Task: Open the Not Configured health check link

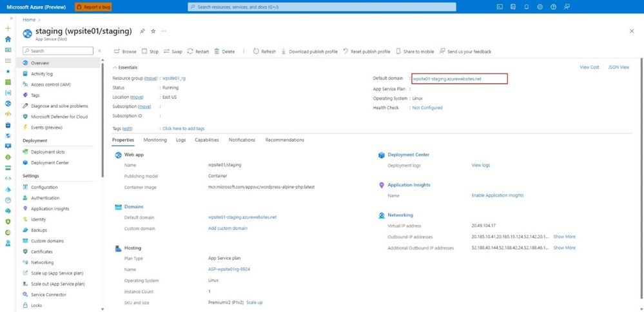Action: 427,108
